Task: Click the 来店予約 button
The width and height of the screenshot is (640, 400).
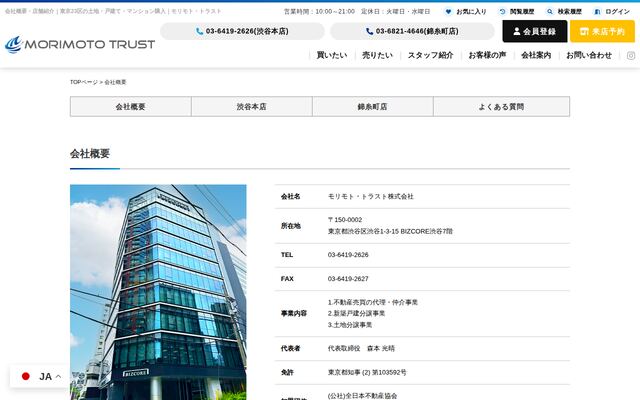Action: pyautogui.click(x=602, y=31)
